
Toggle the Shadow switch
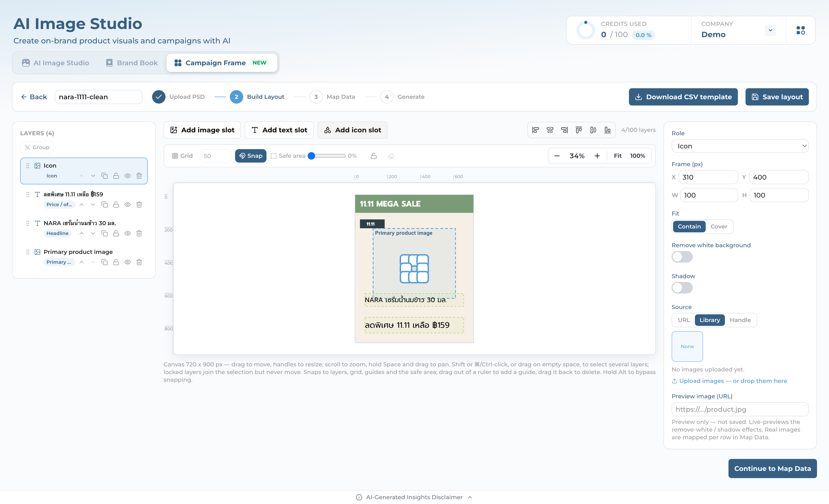tap(682, 288)
